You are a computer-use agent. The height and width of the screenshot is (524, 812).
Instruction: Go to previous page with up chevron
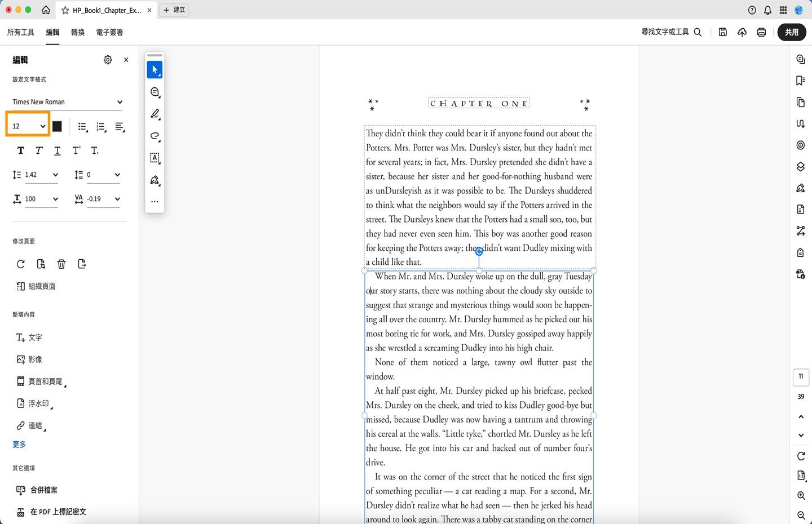[801, 417]
